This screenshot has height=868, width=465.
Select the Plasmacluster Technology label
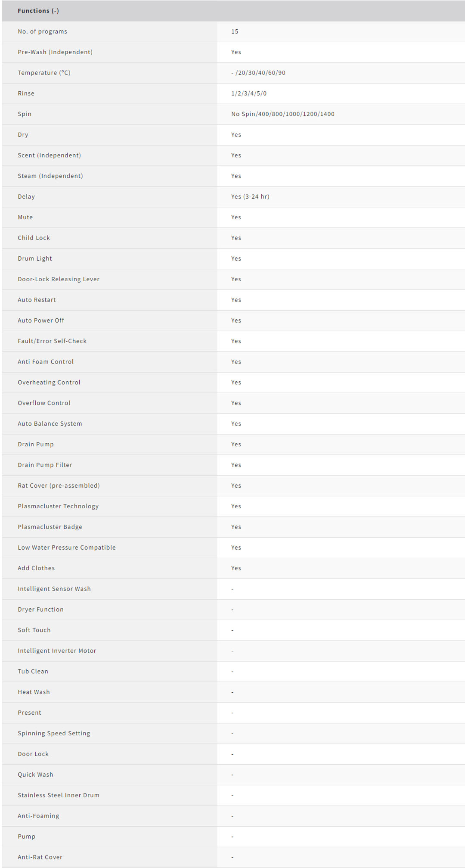coord(58,506)
